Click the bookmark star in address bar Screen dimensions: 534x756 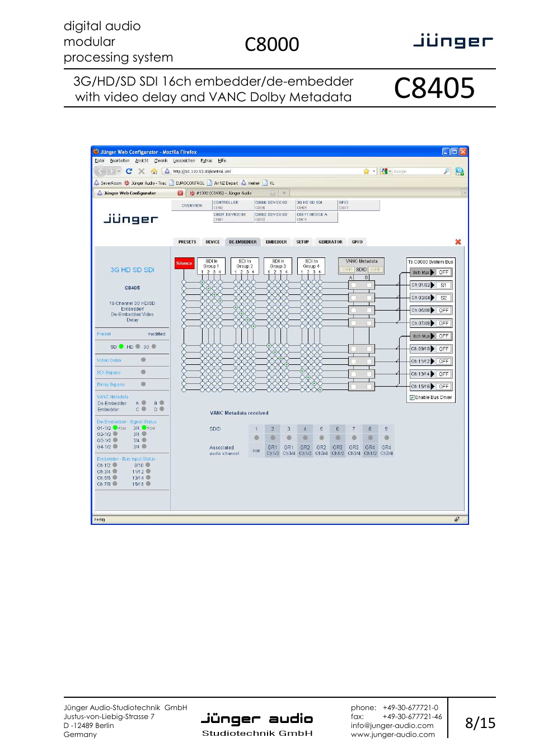(x=366, y=171)
